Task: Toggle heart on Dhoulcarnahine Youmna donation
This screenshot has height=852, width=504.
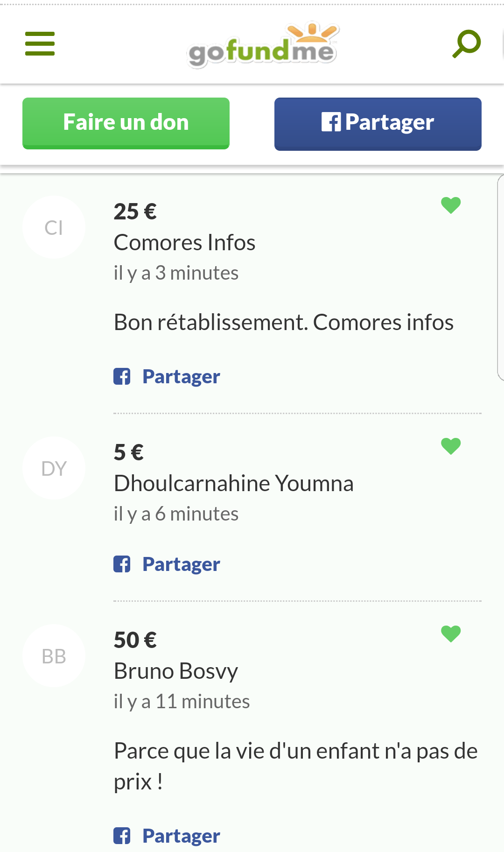Action: coord(451,446)
